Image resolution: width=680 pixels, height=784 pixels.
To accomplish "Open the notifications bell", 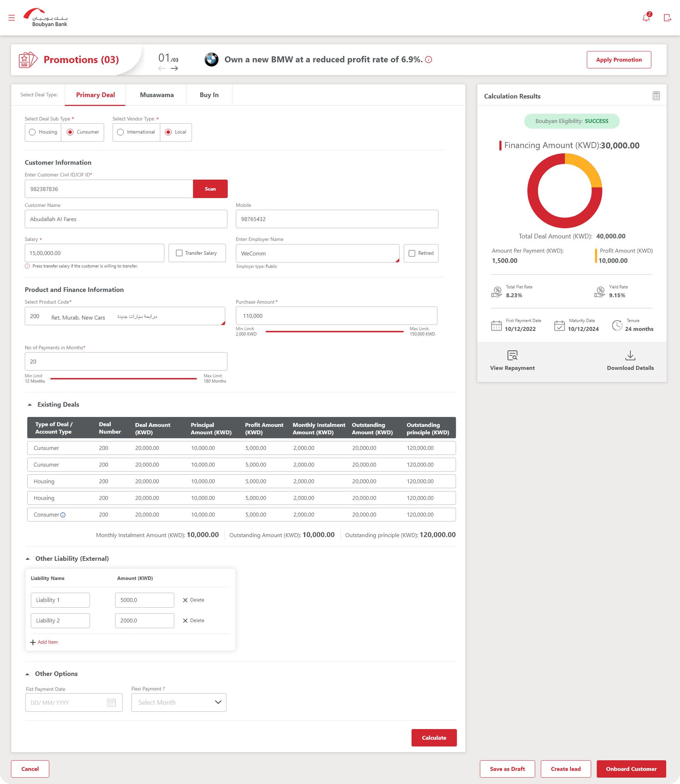I will tap(646, 18).
